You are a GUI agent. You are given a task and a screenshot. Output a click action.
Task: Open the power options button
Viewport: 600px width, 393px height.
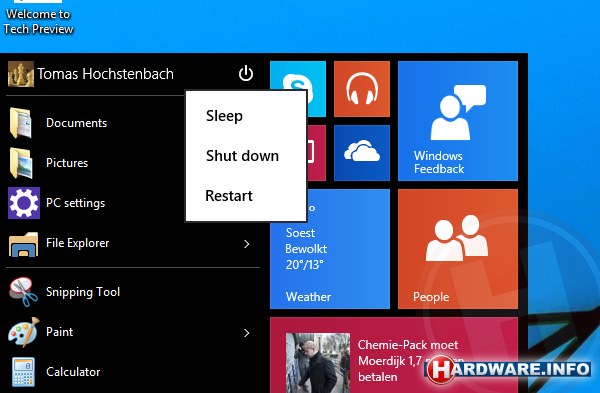(x=246, y=73)
